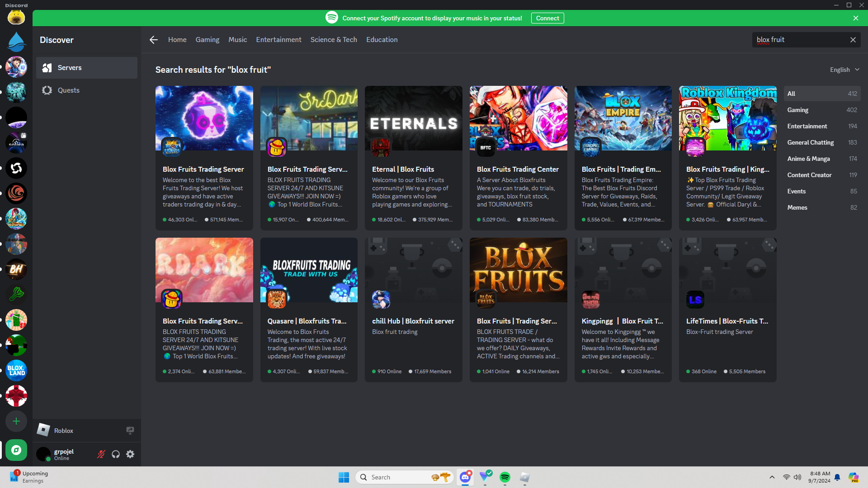
Task: Open Quests in sidebar
Action: 69,90
